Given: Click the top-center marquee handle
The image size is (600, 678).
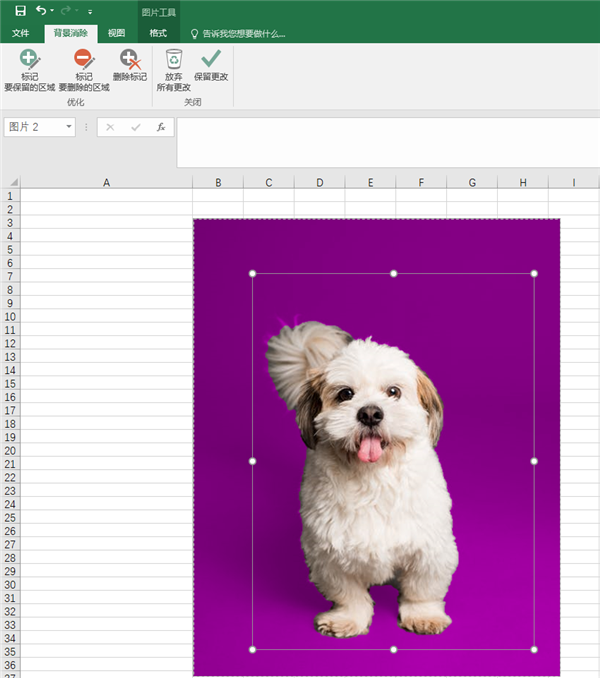Looking at the screenshot, I should pyautogui.click(x=393, y=274).
